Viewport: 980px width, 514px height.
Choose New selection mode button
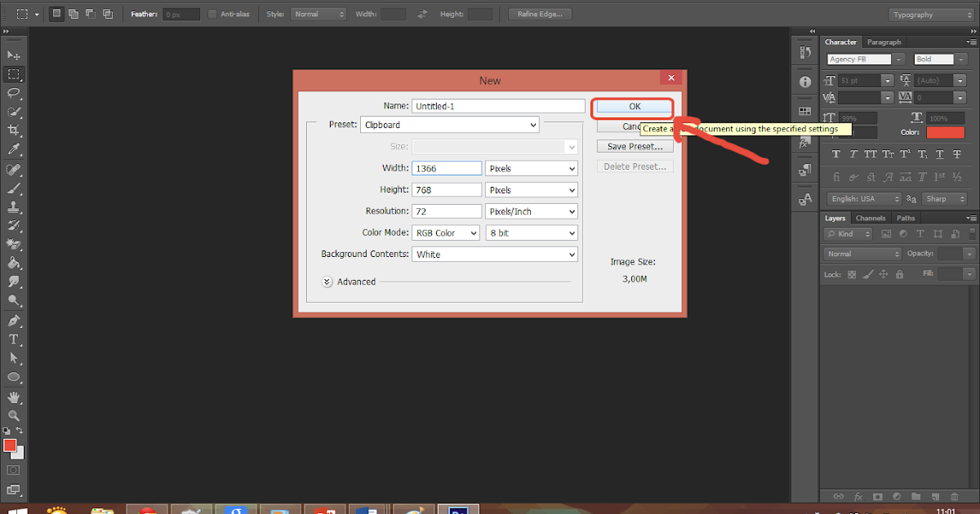[x=56, y=14]
